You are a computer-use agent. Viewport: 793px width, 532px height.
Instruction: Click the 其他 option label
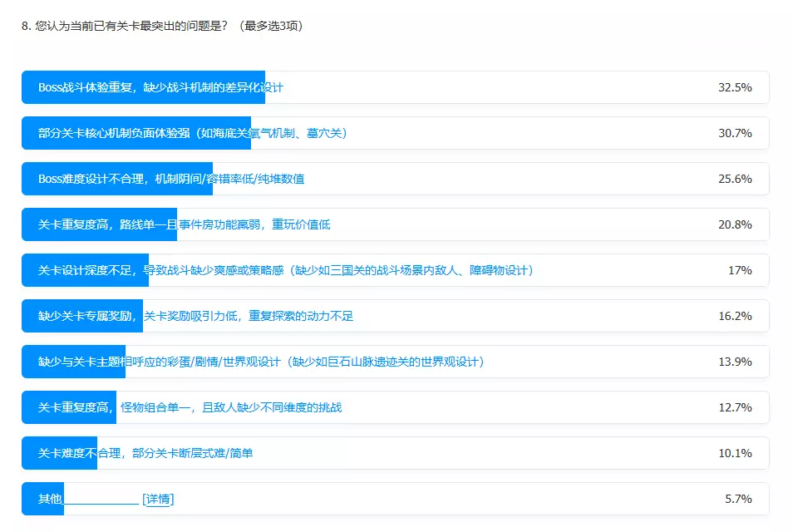50,499
